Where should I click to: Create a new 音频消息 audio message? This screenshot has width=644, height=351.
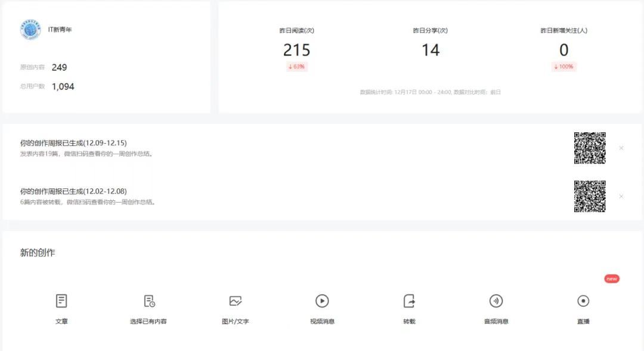[496, 301]
